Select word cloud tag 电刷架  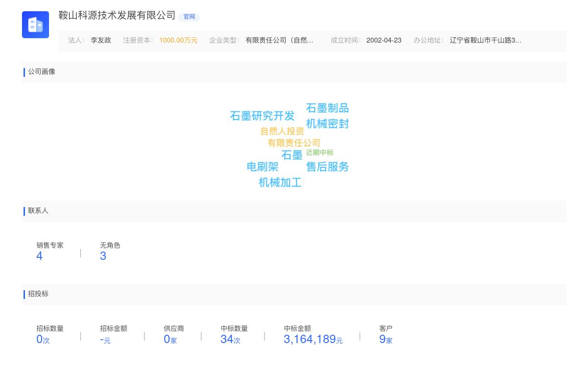(263, 167)
